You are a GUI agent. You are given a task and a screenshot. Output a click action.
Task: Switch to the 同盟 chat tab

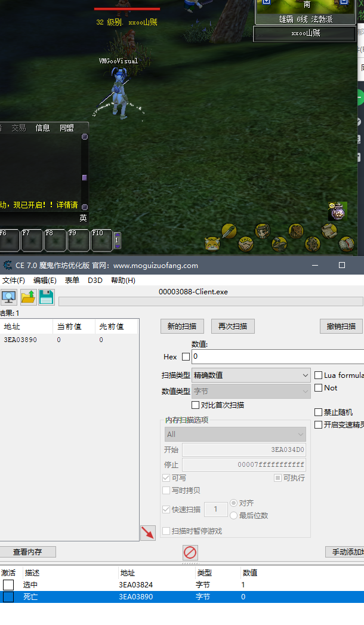(66, 128)
